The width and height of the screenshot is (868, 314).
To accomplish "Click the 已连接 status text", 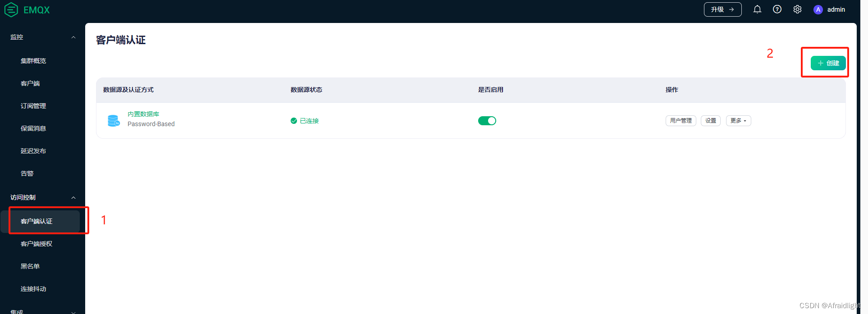I will click(x=309, y=121).
